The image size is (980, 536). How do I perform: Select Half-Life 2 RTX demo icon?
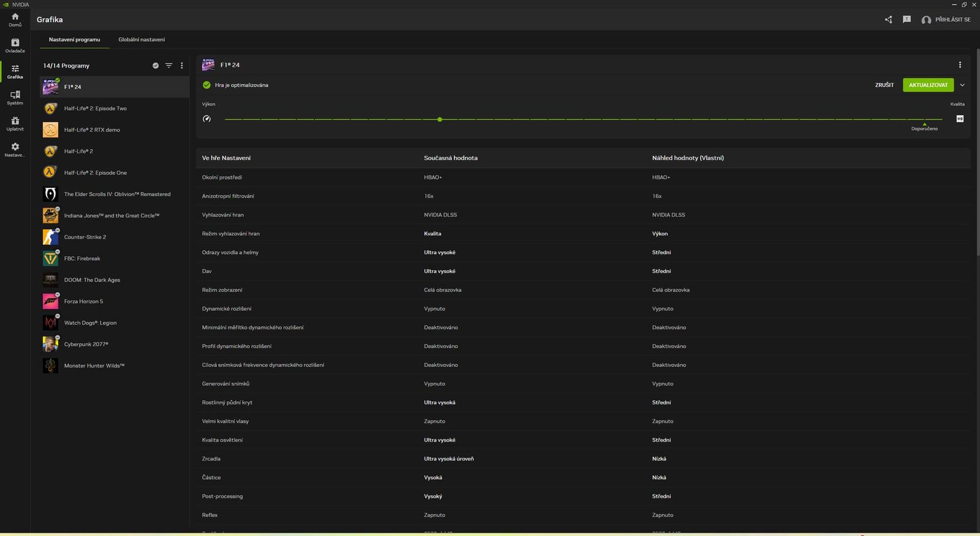tap(50, 130)
